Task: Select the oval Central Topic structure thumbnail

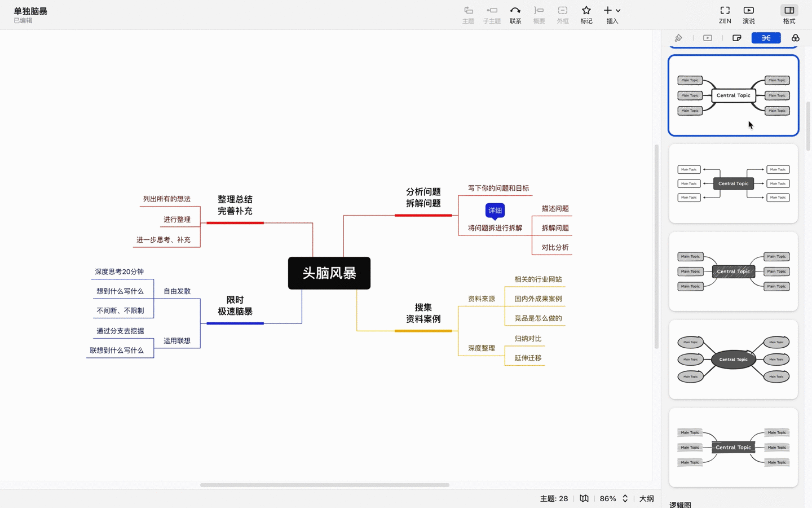Action: (x=733, y=360)
